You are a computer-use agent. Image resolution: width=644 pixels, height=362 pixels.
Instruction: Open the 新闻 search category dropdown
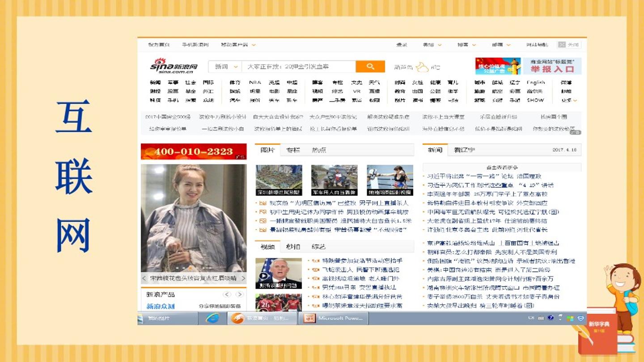[225, 67]
